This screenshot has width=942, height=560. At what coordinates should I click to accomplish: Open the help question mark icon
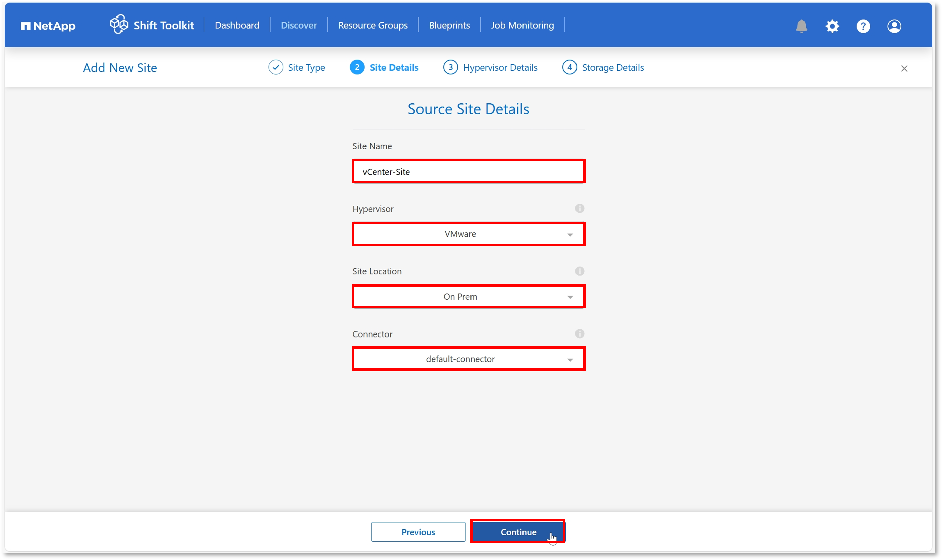[863, 26]
